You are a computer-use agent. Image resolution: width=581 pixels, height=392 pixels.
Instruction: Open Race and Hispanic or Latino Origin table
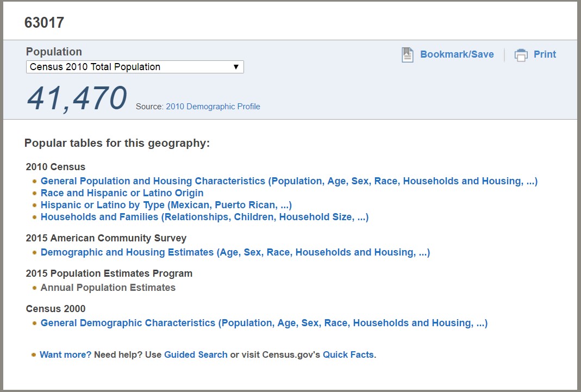tap(122, 193)
